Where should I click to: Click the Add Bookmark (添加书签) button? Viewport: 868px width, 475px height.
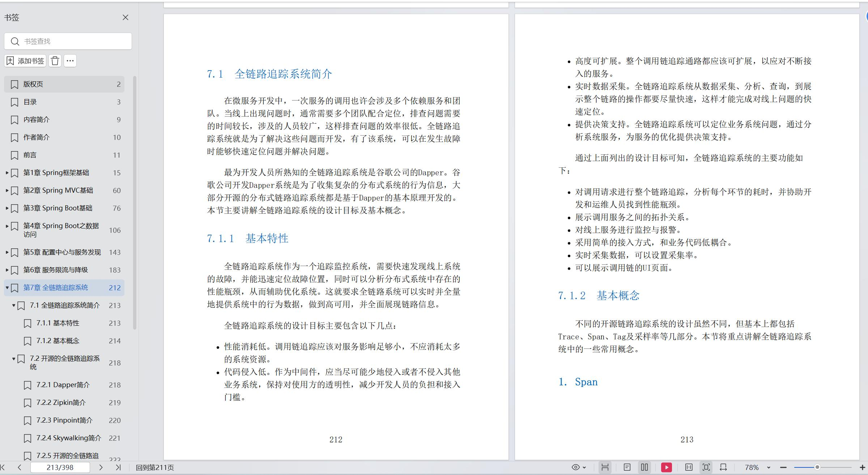(25, 61)
